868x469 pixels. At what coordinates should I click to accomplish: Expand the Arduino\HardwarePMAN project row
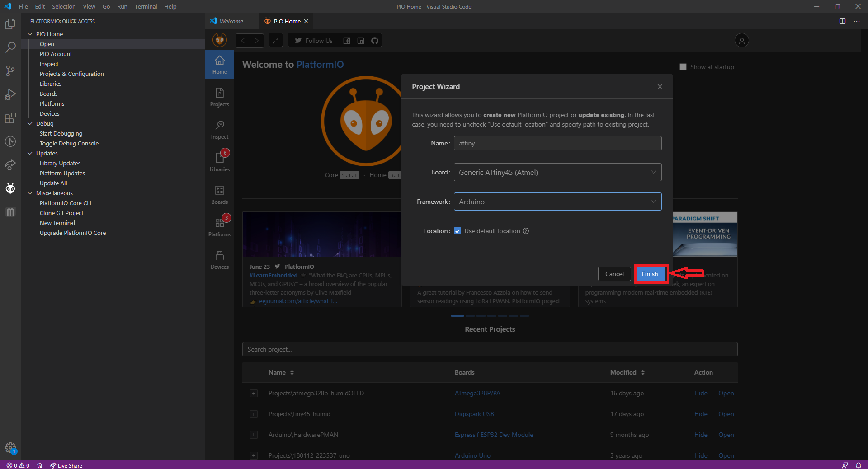(254, 435)
